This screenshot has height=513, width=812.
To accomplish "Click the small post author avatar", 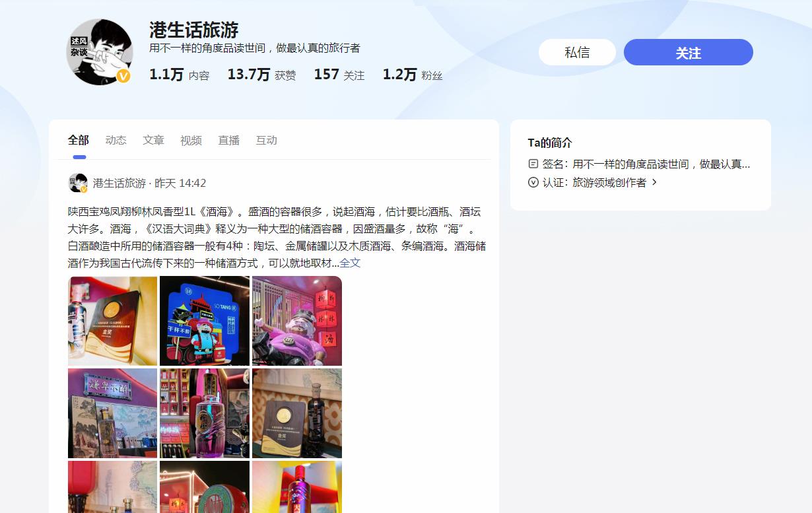I will tap(78, 183).
